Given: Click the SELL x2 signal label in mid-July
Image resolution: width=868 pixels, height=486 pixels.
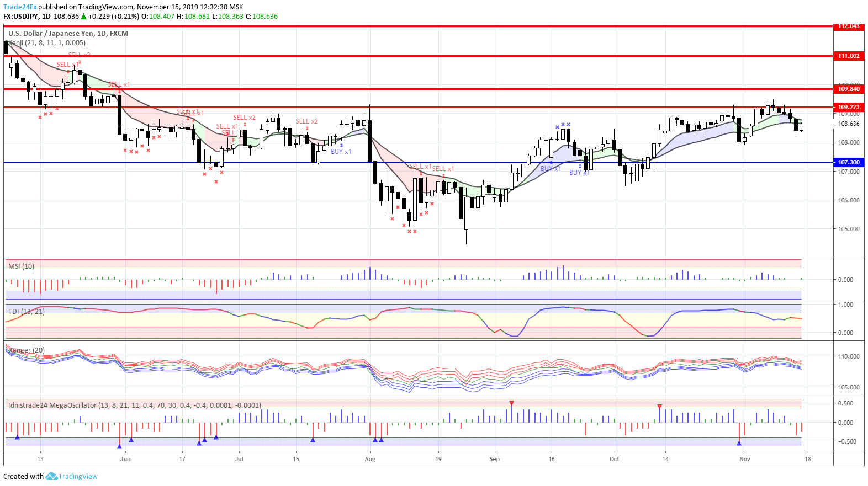Looking at the screenshot, I should (306, 121).
